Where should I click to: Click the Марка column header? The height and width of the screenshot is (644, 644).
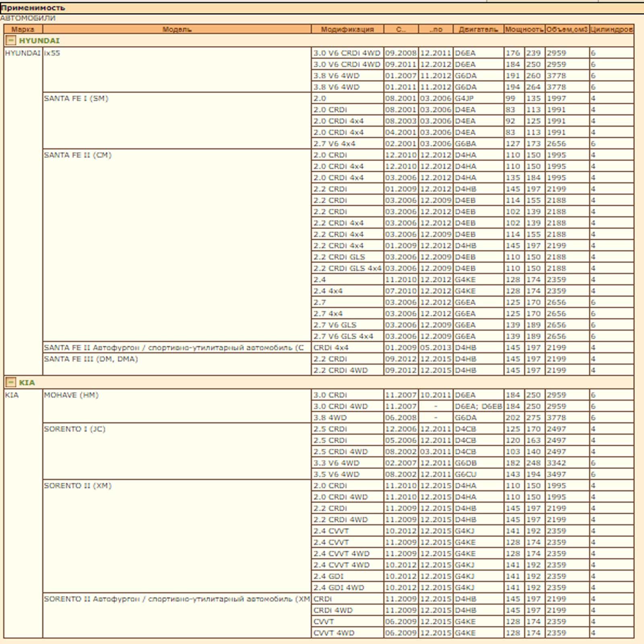pyautogui.click(x=23, y=29)
